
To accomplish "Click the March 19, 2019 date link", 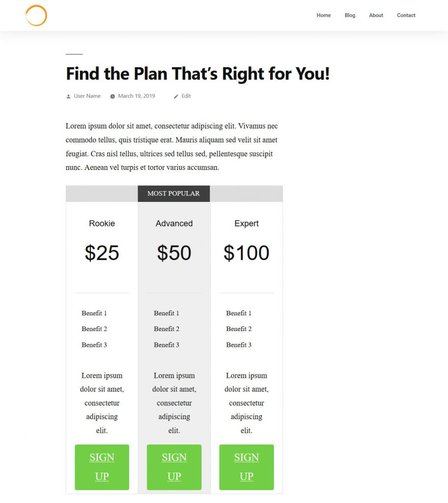I will [137, 96].
